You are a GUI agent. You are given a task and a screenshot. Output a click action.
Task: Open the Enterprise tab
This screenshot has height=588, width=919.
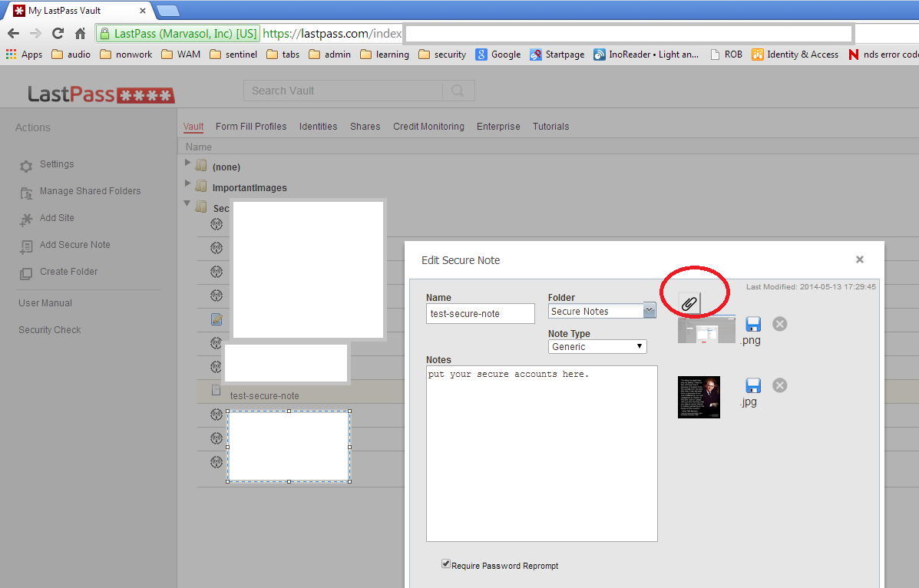498,127
